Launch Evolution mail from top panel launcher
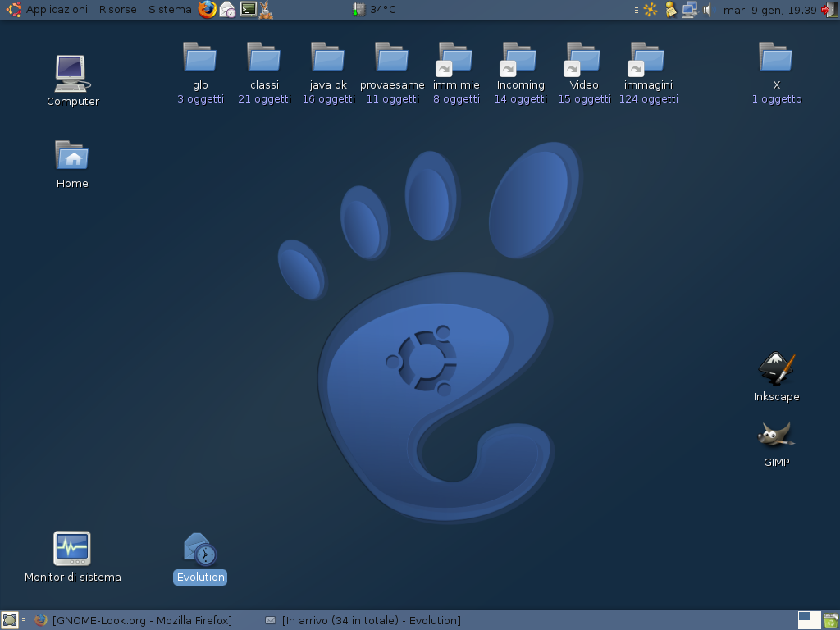The image size is (840, 630). 228,10
